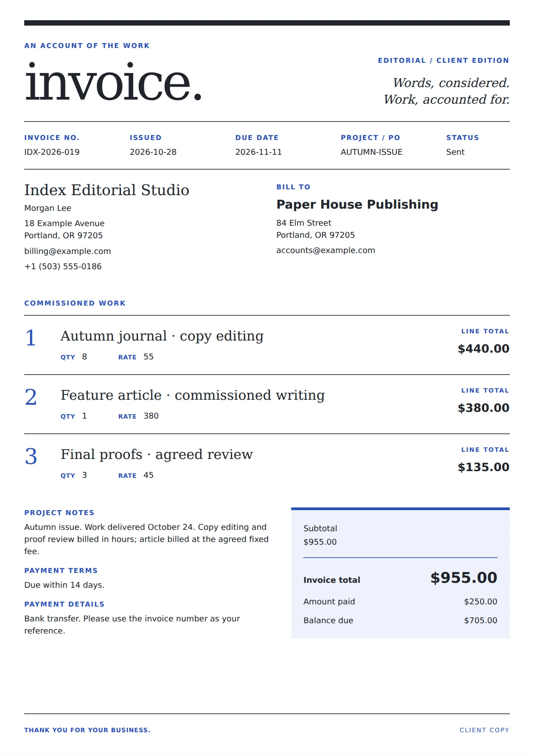534x756 pixels.
Task: Click the "Index Editorial Studio" name
Action: click(x=107, y=190)
